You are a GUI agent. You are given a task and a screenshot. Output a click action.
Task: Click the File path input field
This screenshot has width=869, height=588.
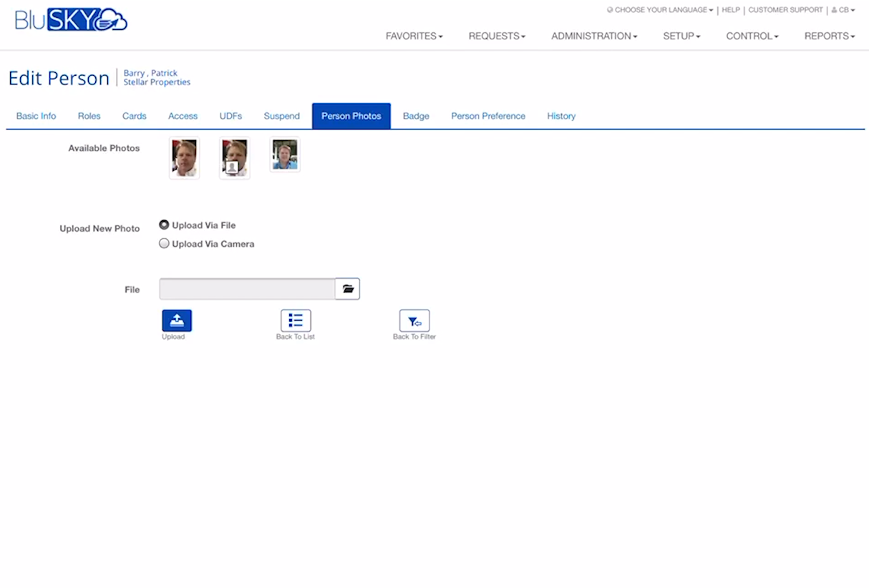coord(247,289)
